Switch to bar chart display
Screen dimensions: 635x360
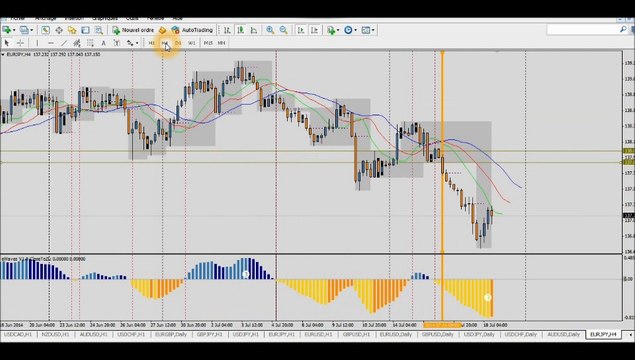tap(227, 30)
